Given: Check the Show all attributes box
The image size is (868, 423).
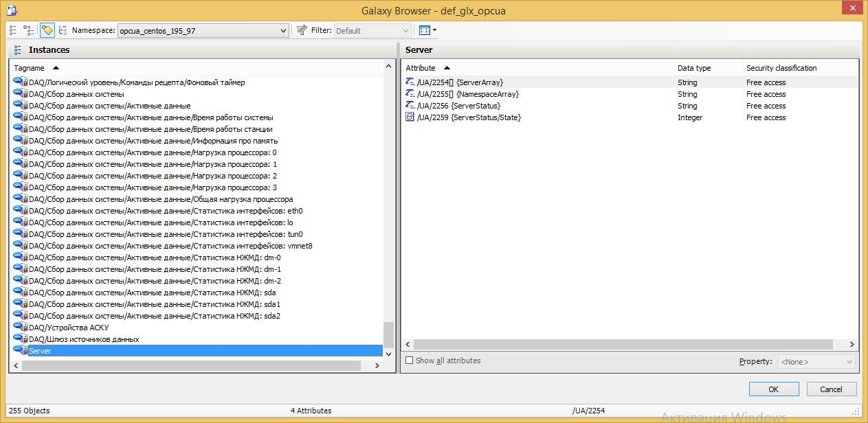Looking at the screenshot, I should click(x=410, y=361).
